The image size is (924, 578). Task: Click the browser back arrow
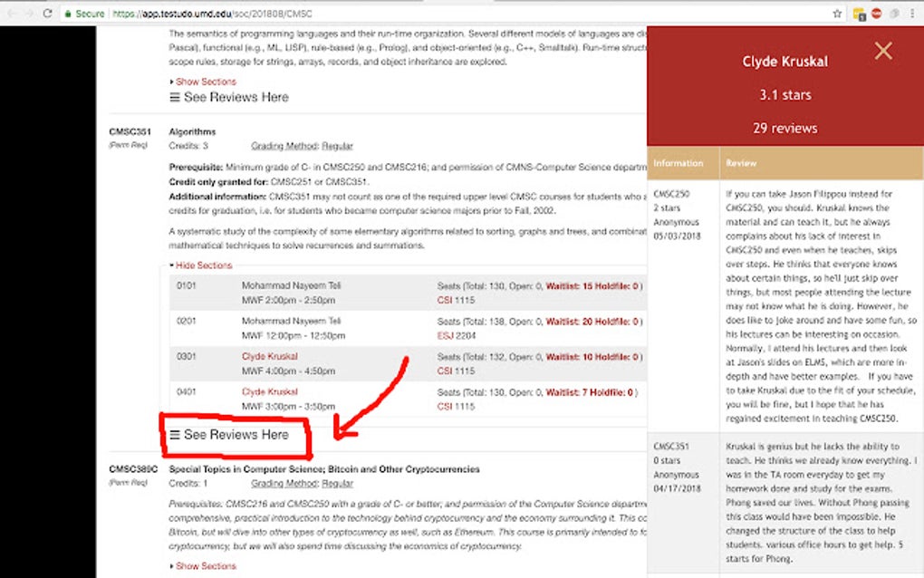pos(13,14)
